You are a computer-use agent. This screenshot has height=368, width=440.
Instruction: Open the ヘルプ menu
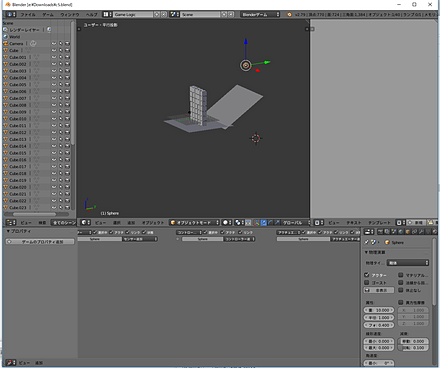click(92, 15)
